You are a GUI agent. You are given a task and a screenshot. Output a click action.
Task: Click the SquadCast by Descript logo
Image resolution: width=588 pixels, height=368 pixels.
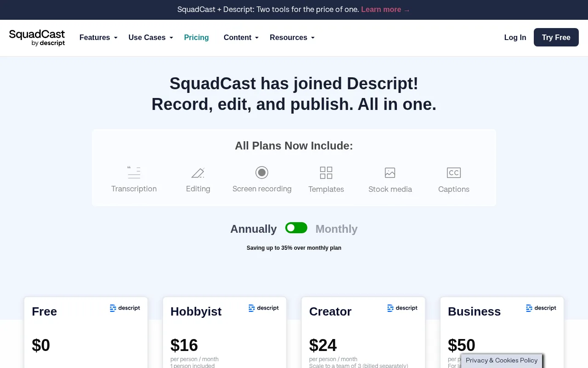[x=37, y=38]
